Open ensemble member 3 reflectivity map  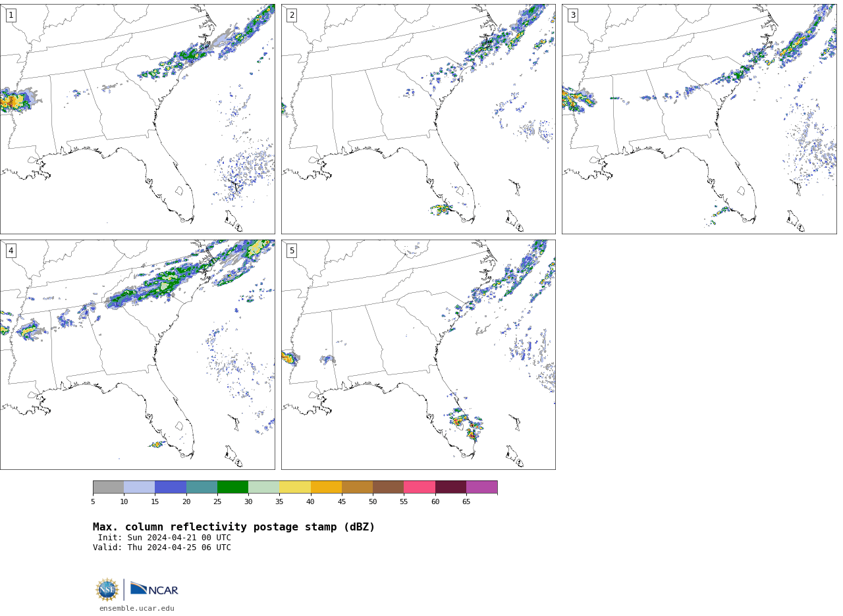click(x=699, y=119)
